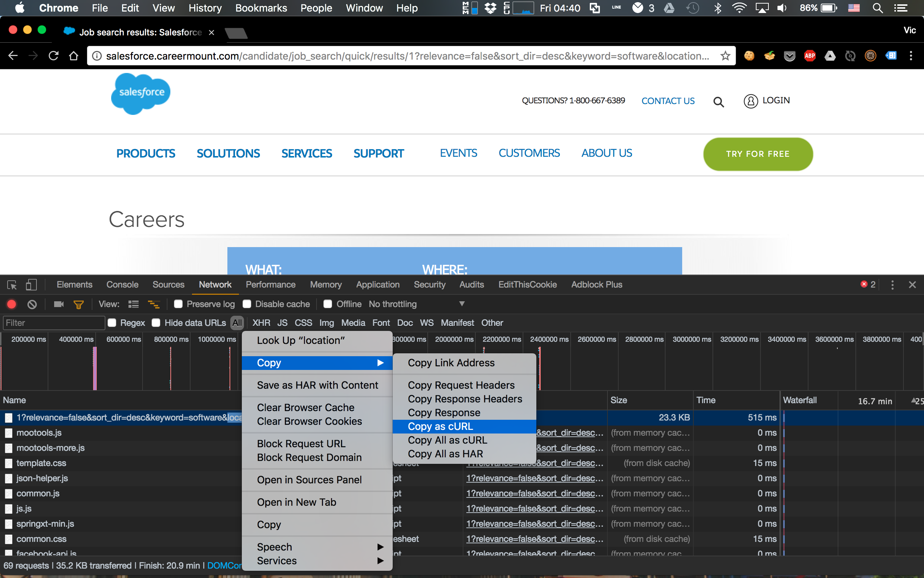Open the CUSTOMERS navigation link
The width and height of the screenshot is (924, 578).
click(x=529, y=153)
